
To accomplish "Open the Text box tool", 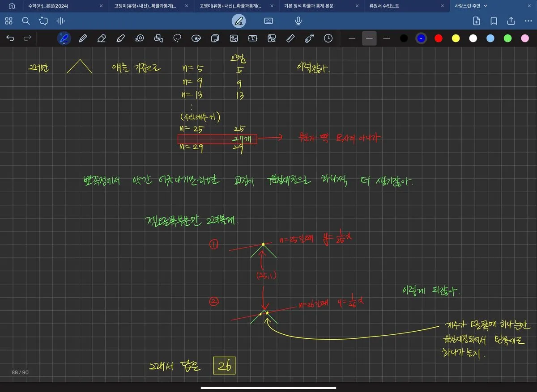I will coord(253,38).
